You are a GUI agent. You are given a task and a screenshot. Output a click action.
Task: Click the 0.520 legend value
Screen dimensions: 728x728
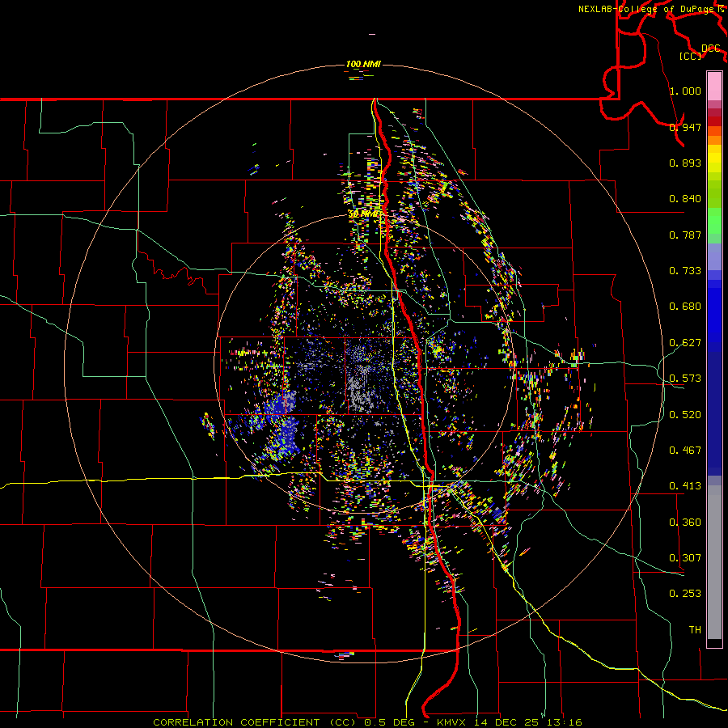685,415
